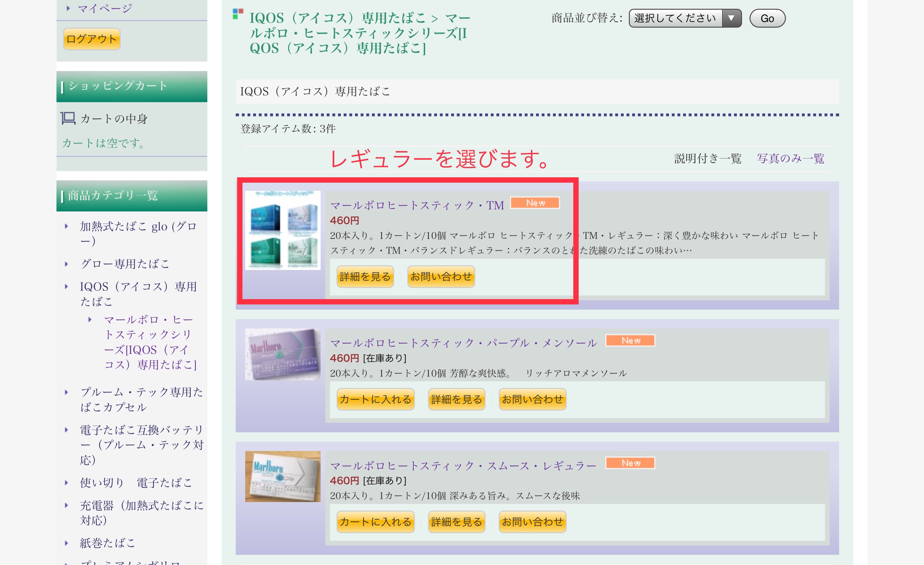Click the ログアウト button

pyautogui.click(x=92, y=39)
